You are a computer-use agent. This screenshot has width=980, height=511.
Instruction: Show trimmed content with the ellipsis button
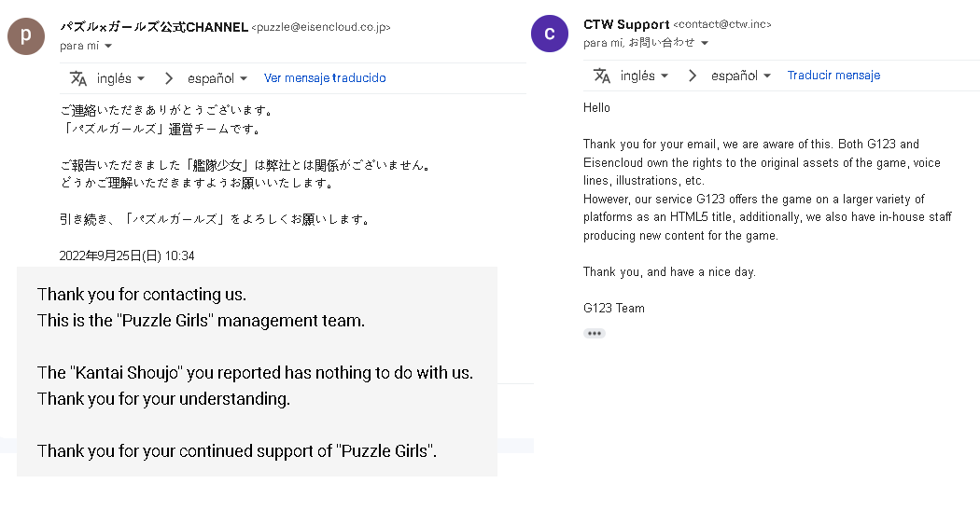[595, 333]
